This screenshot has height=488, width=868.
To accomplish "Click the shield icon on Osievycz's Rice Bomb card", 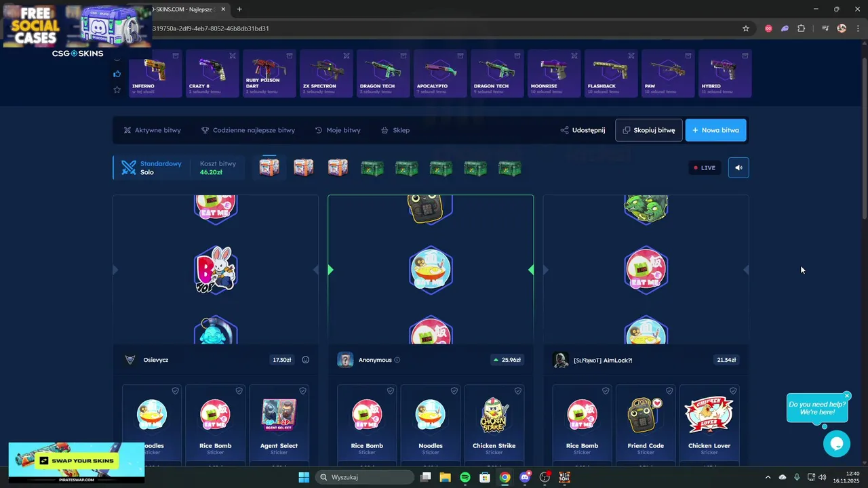I will pyautogui.click(x=239, y=391).
